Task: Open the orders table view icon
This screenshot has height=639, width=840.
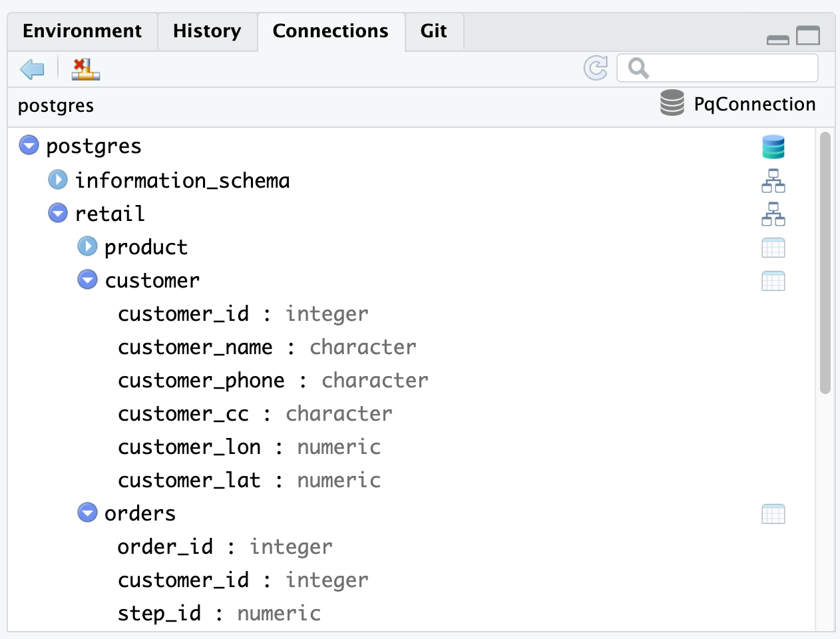Action: click(773, 513)
